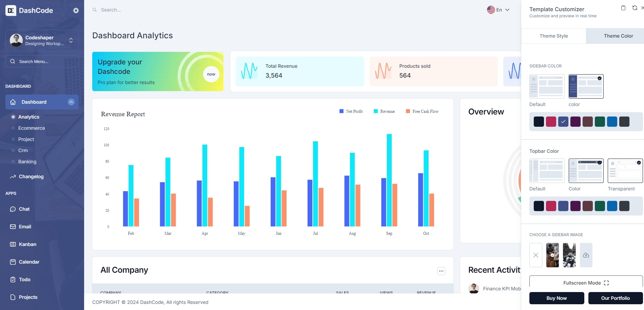Select the Transparent topbar option
Viewport: 644px width, 310px height.
[625, 171]
